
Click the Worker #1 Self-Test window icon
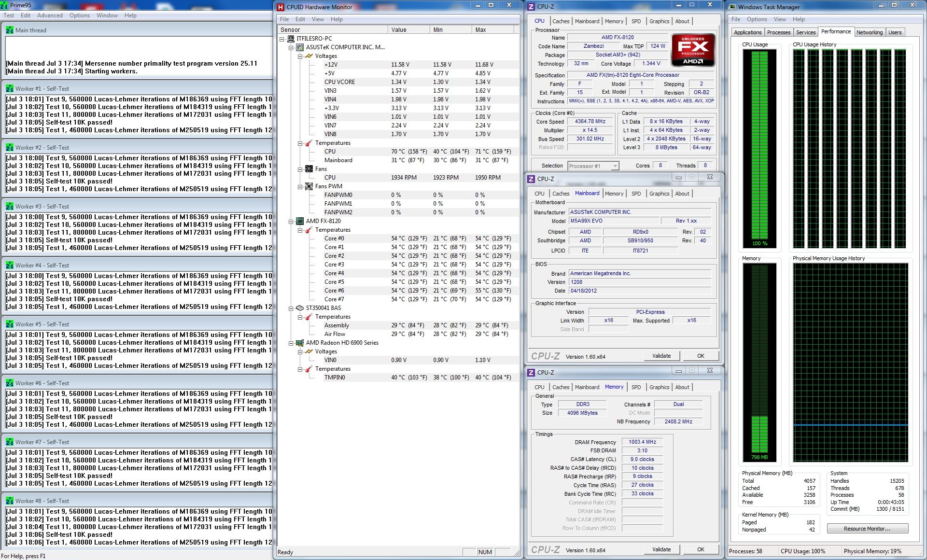pyautogui.click(x=10, y=89)
